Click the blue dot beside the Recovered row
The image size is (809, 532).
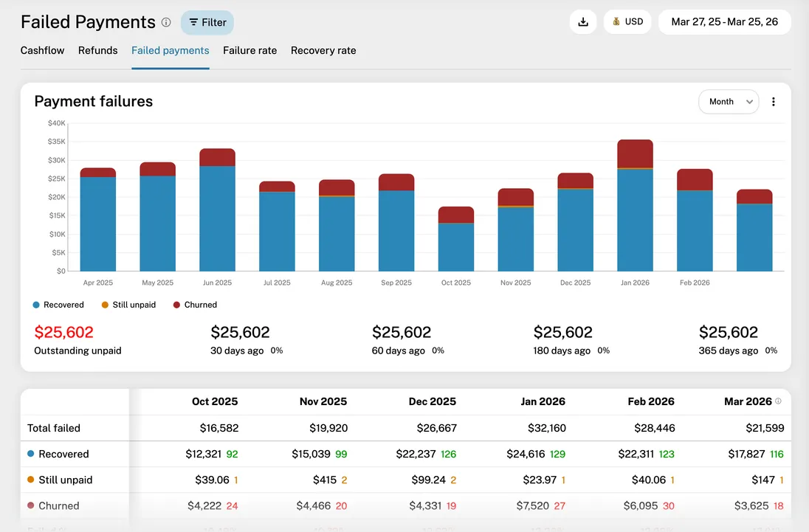(30, 454)
